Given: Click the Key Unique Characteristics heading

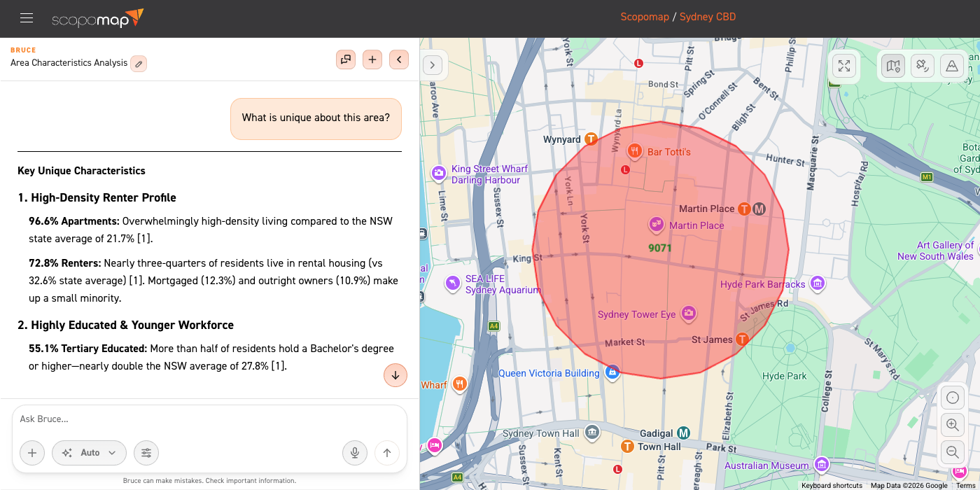Looking at the screenshot, I should [81, 171].
